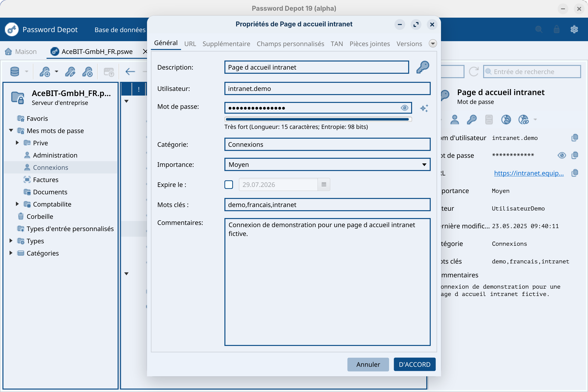
Task: Collapse the Mes mots de passe folder
Action: click(x=11, y=130)
